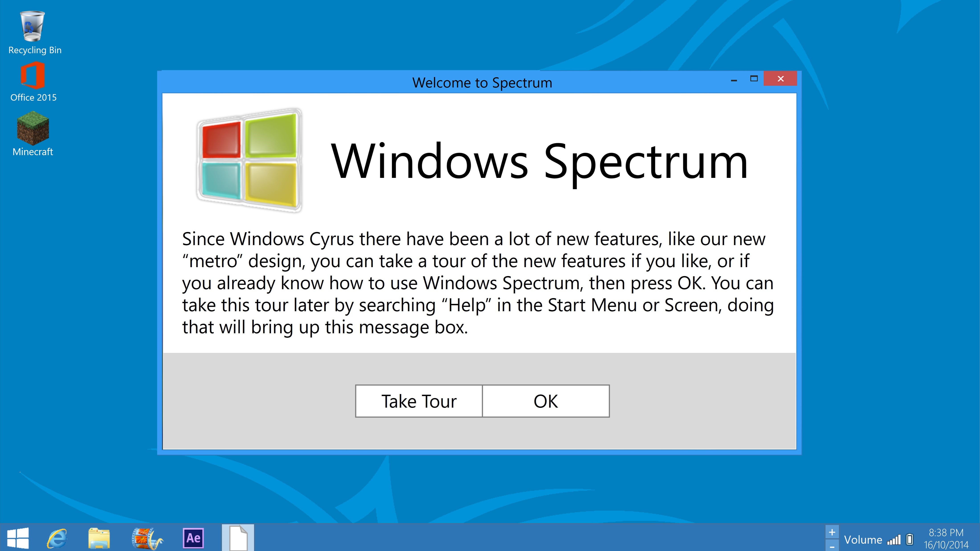
Task: Maximize the Welcome to Spectrum window
Action: click(754, 79)
